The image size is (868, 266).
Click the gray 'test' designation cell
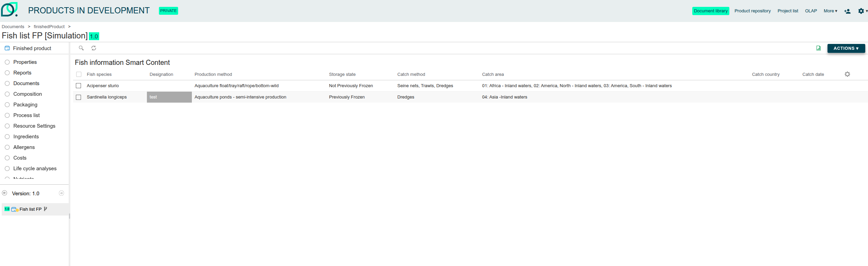169,97
